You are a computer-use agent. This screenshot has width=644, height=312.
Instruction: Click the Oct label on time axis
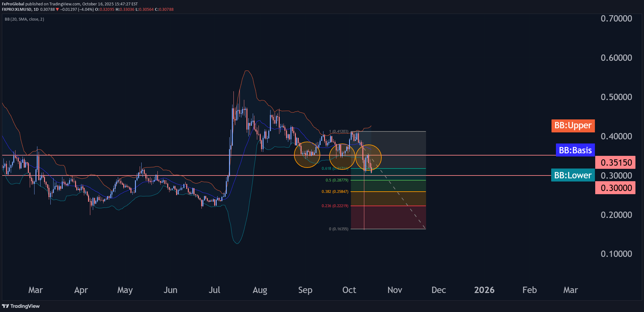[x=349, y=290]
